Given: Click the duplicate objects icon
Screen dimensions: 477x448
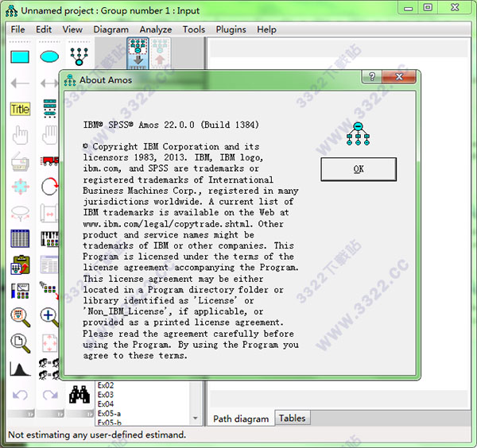Looking at the screenshot, I should tap(20, 160).
